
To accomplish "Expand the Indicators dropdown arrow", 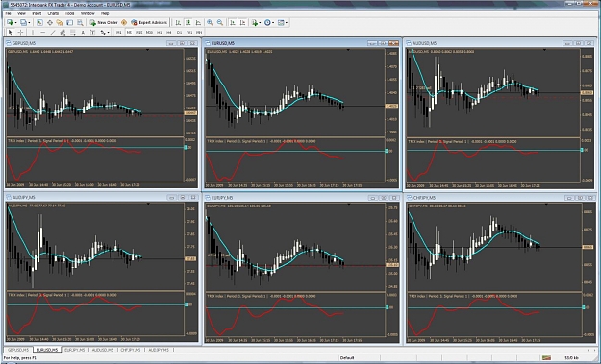I will coord(260,23).
